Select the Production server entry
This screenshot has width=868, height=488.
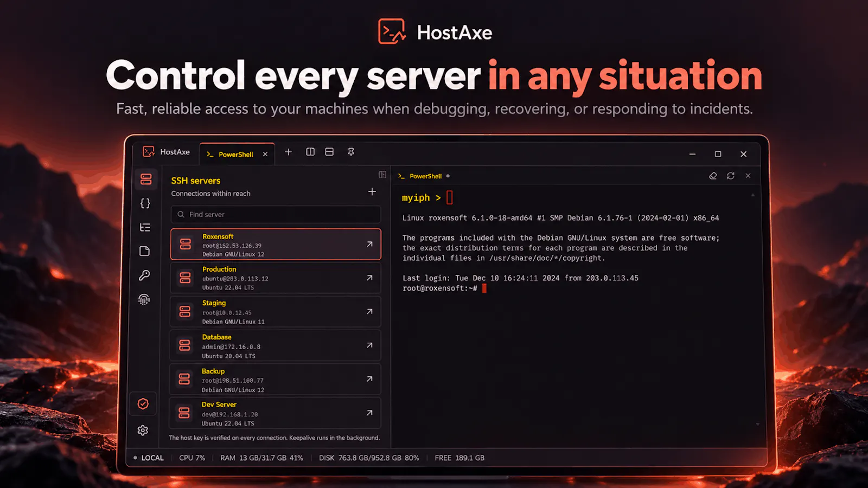(276, 278)
